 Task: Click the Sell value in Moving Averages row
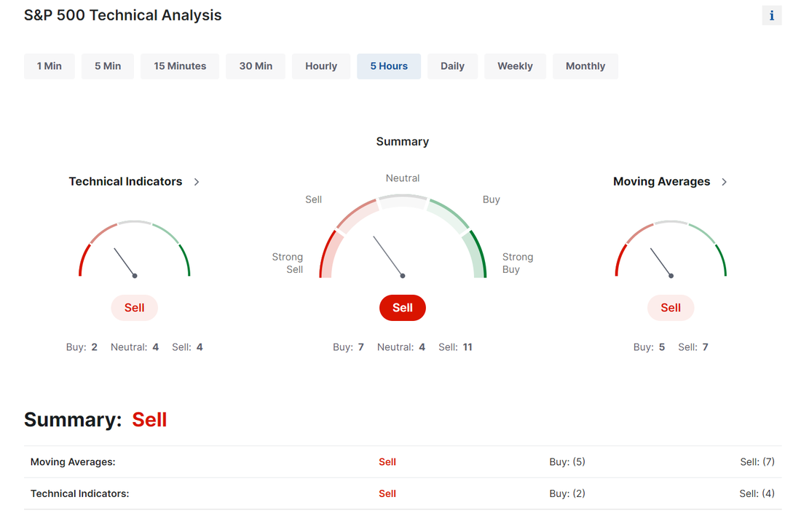[387, 462]
